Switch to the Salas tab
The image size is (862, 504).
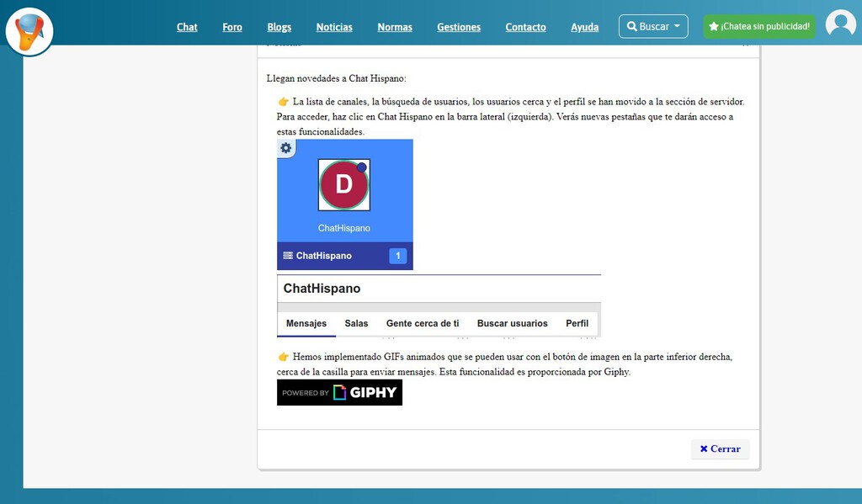[x=356, y=323]
